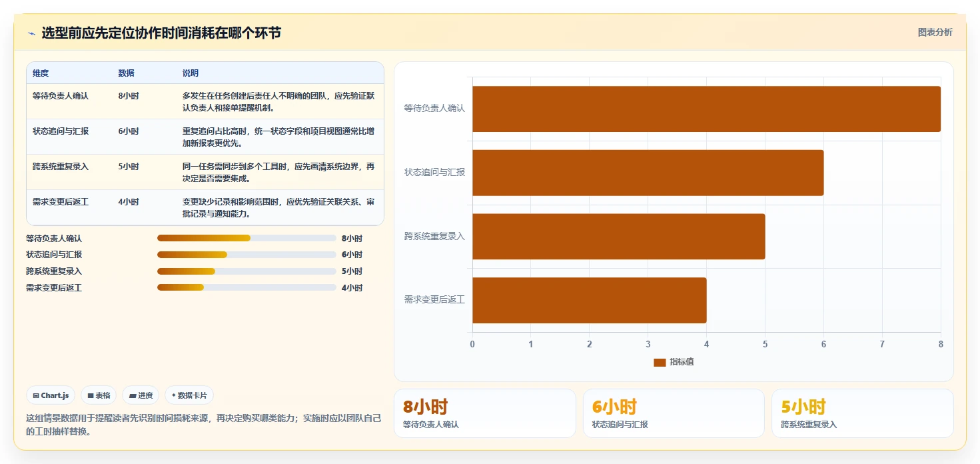Click description starting 重复追问占比高时
The image size is (980, 464).
pyautogui.click(x=278, y=137)
